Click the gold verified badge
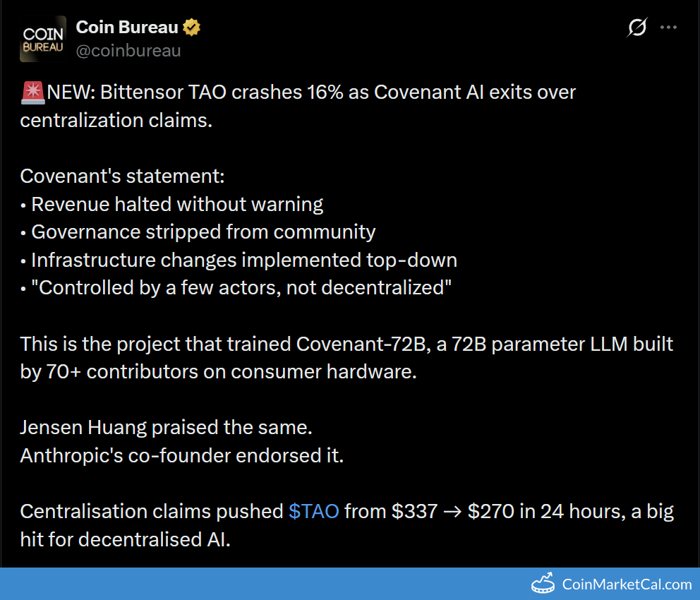This screenshot has height=600, width=700. point(191,28)
